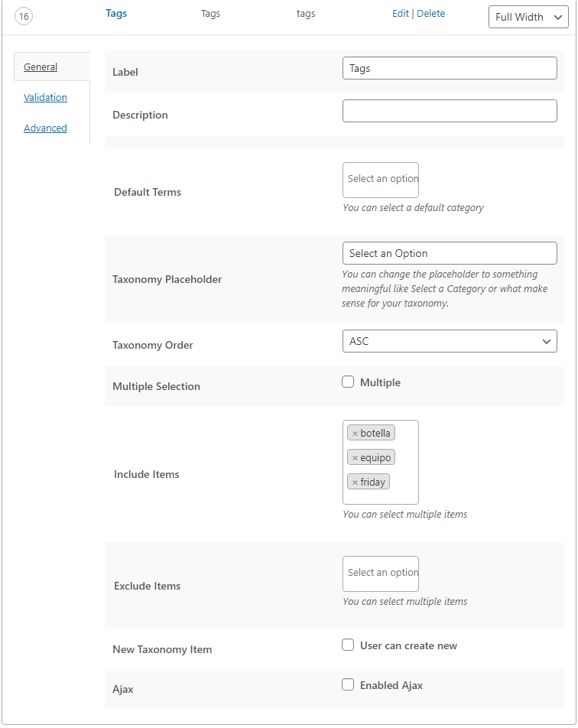Remove the friday tag item
The width and height of the screenshot is (578, 728).
coord(356,483)
